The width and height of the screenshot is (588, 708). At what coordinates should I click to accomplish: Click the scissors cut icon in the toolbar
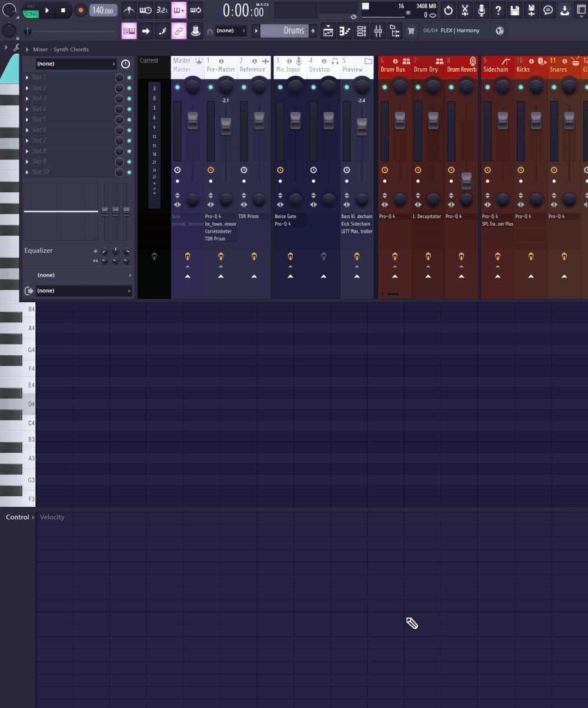(x=465, y=10)
